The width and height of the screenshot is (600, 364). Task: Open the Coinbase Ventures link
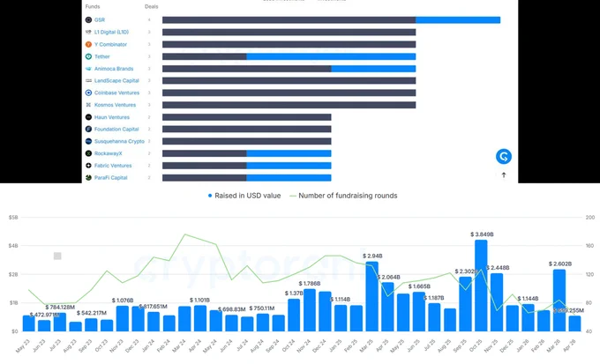[116, 93]
